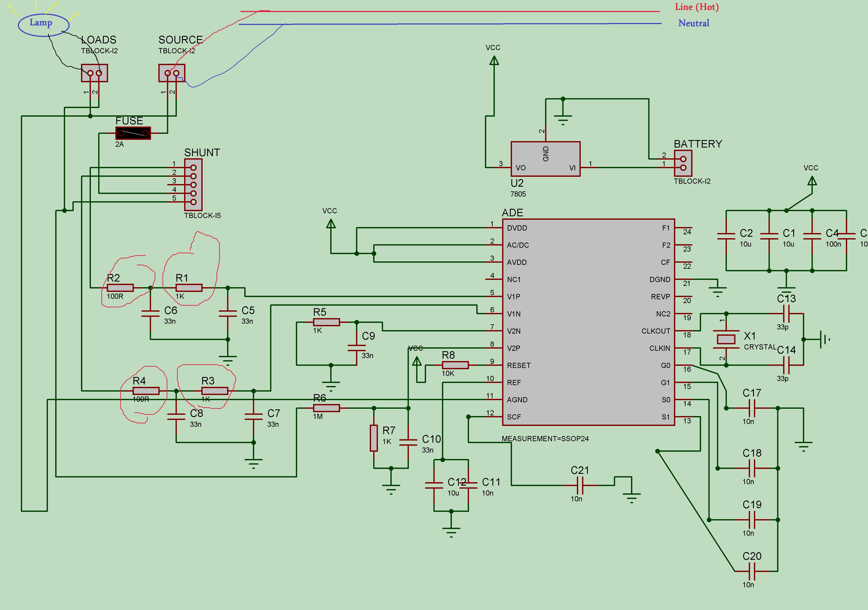
Task: Click the AC/DC pin label
Action: pyautogui.click(x=518, y=245)
